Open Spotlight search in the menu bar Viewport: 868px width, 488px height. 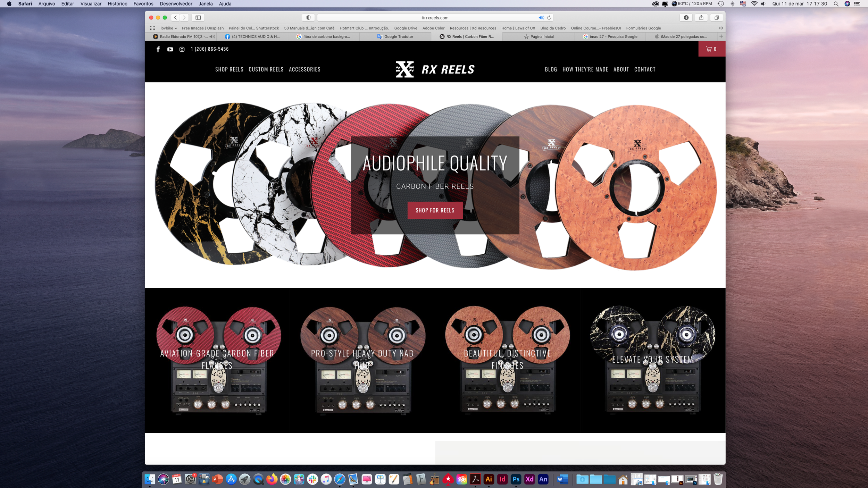point(836,4)
